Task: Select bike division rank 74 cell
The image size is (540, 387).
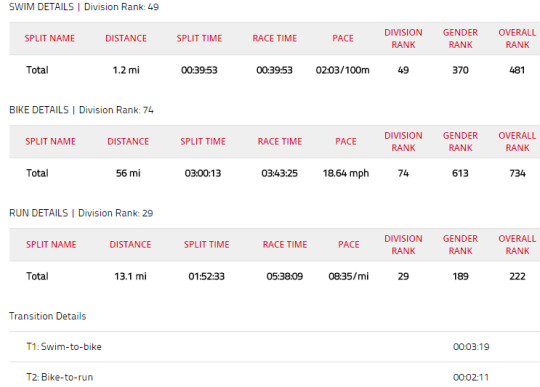Action: point(403,173)
